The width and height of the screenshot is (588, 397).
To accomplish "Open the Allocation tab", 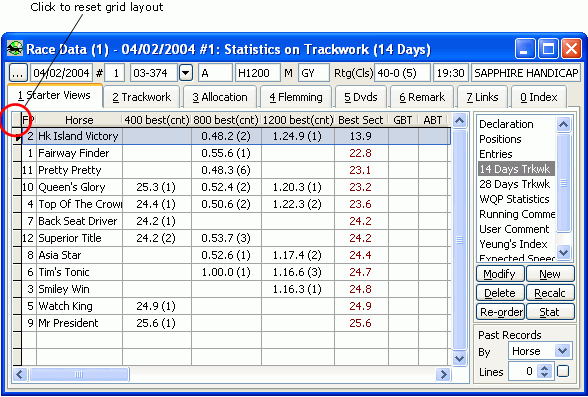I will pos(220,97).
